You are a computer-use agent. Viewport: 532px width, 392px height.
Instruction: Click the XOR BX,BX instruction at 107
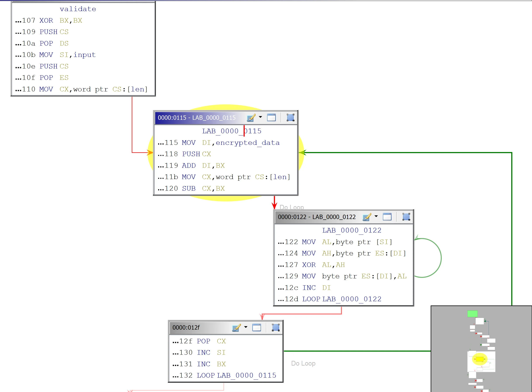(49, 21)
